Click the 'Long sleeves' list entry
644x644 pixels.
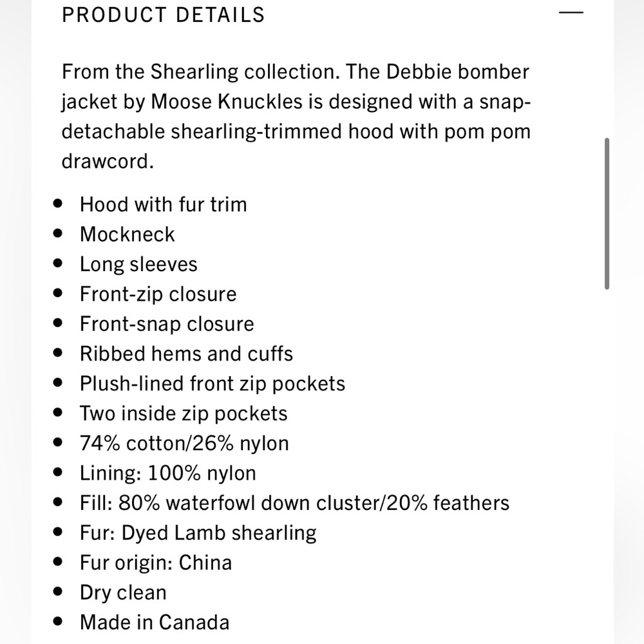pyautogui.click(x=138, y=264)
